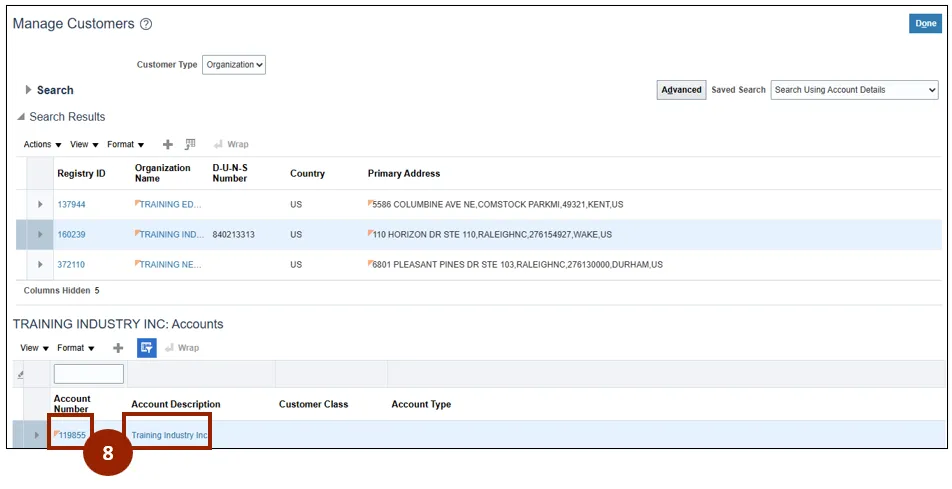Image resolution: width=952 pixels, height=489 pixels.
Task: Expand row for Registry ID 137944
Action: coord(40,205)
